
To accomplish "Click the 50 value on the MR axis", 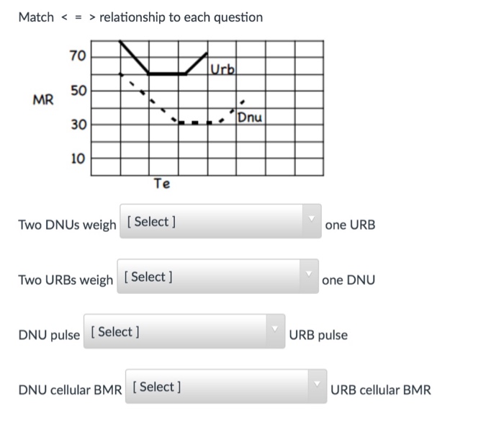I will (x=77, y=91).
